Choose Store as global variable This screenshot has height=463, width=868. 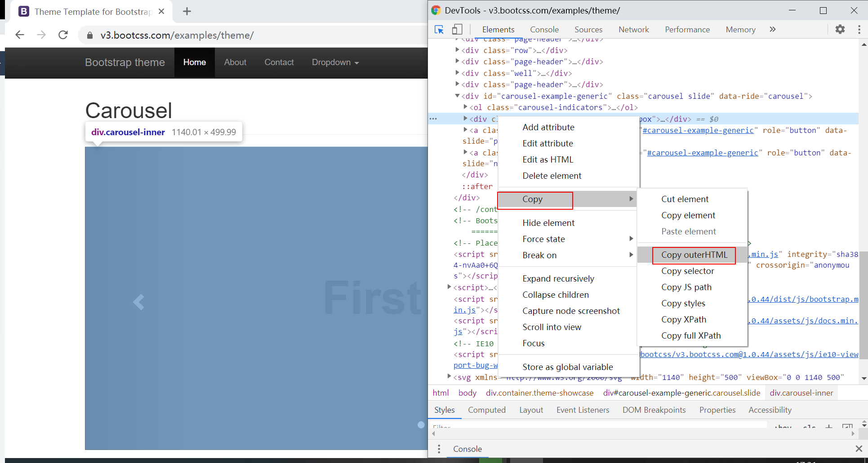click(x=569, y=367)
